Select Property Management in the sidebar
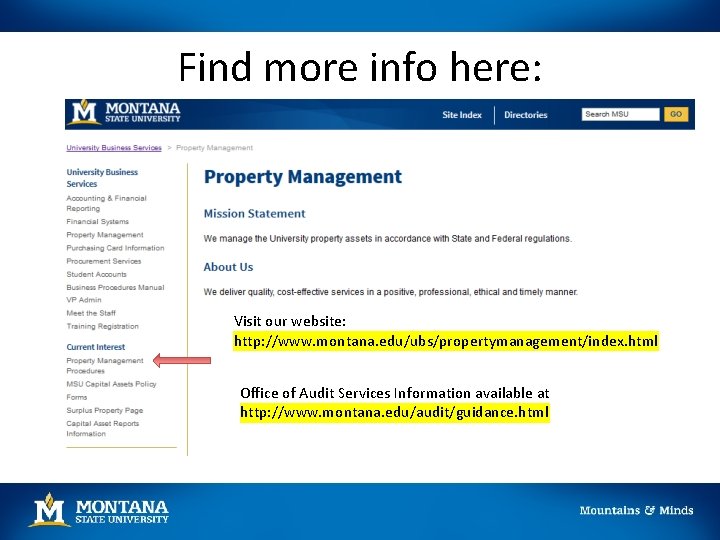This screenshot has height=540, width=720. click(105, 235)
